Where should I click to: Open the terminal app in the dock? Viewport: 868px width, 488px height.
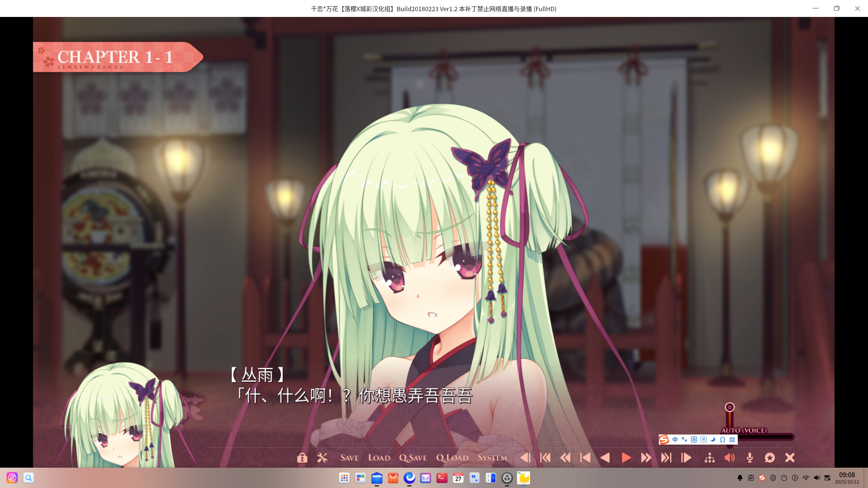click(442, 478)
